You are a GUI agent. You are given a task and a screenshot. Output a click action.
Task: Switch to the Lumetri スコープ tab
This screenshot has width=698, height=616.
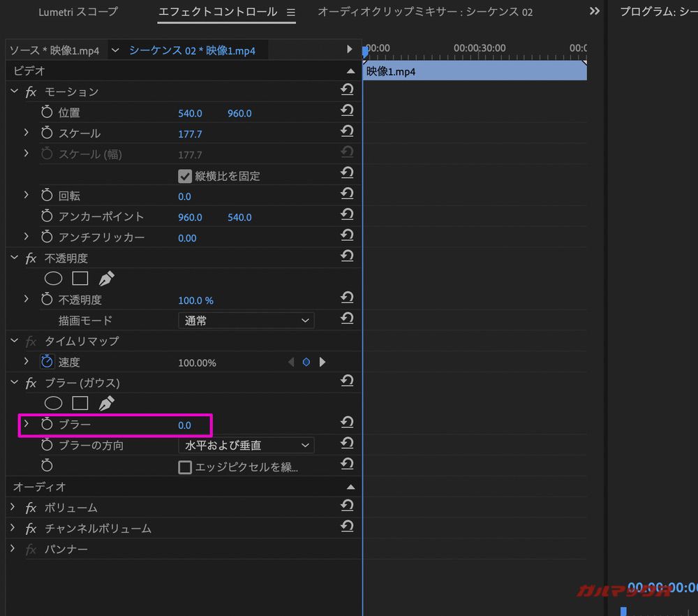[77, 12]
